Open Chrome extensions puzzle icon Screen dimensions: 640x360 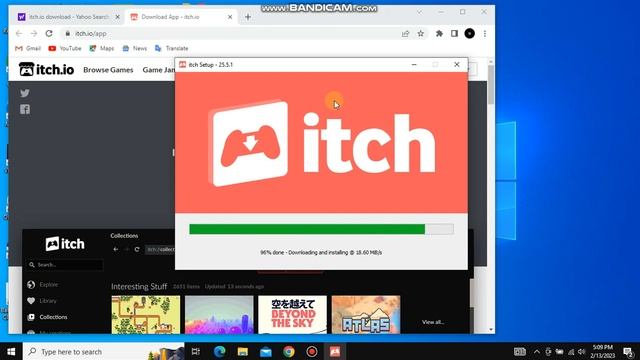[x=439, y=33]
